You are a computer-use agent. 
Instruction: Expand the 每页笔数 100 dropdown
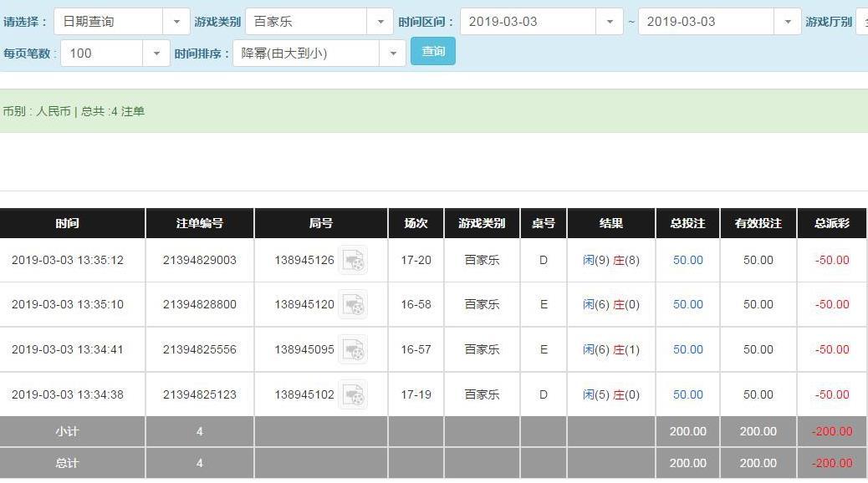coord(156,53)
